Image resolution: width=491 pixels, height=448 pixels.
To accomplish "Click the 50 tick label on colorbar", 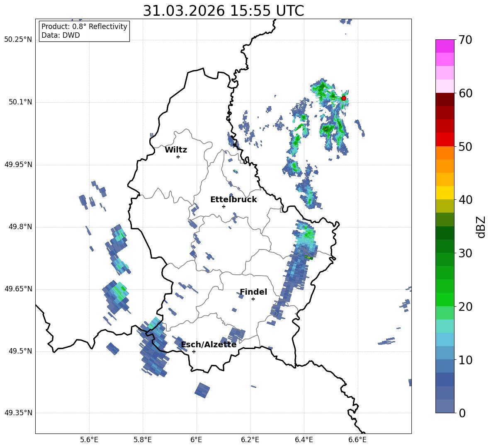I will (465, 147).
